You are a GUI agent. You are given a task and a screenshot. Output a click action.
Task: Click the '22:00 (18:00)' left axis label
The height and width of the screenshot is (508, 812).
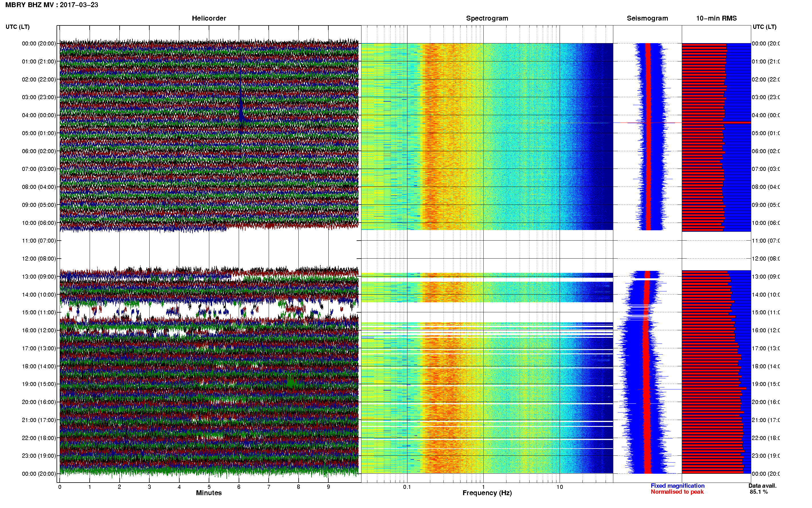[39, 438]
